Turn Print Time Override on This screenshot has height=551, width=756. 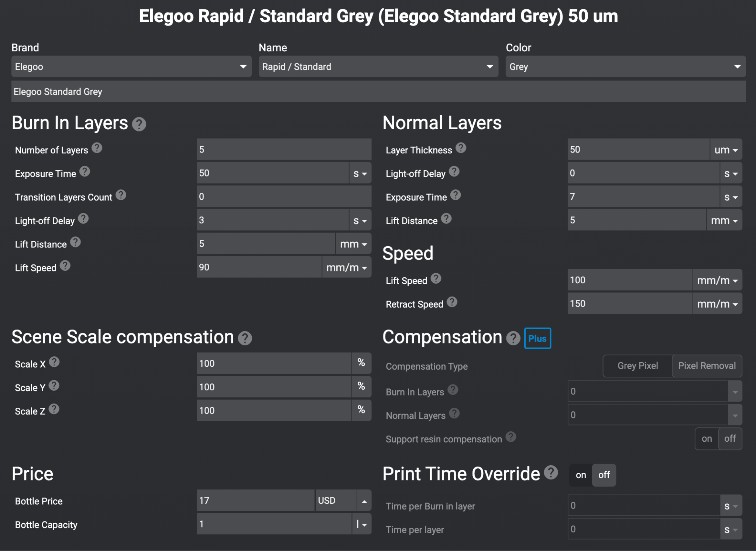[581, 475]
